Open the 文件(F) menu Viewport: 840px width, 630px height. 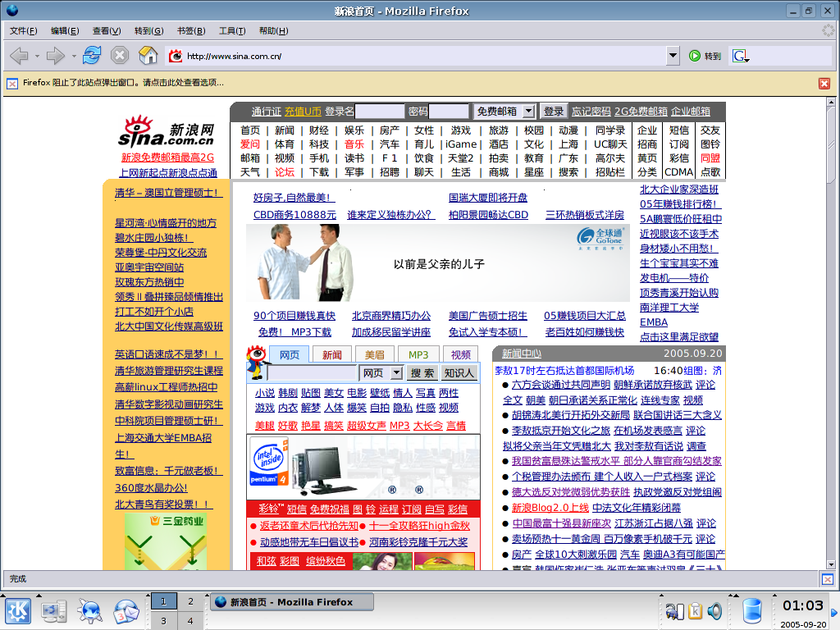[x=24, y=30]
